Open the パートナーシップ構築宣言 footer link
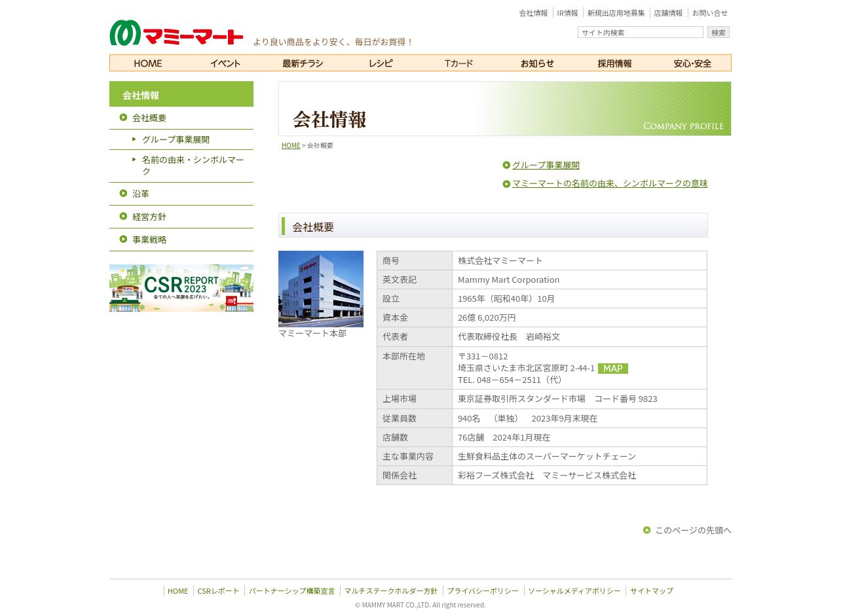Screen dimensions: 841x616 click(291, 590)
